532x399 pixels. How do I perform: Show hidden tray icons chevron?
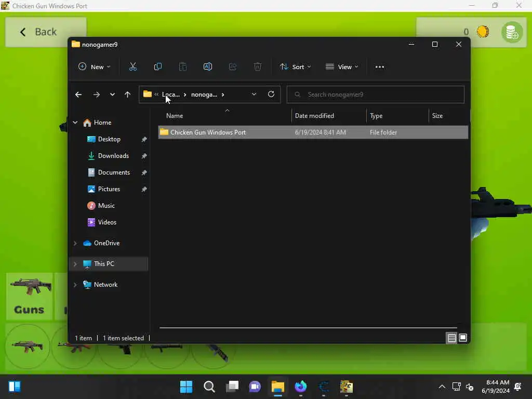click(x=442, y=387)
